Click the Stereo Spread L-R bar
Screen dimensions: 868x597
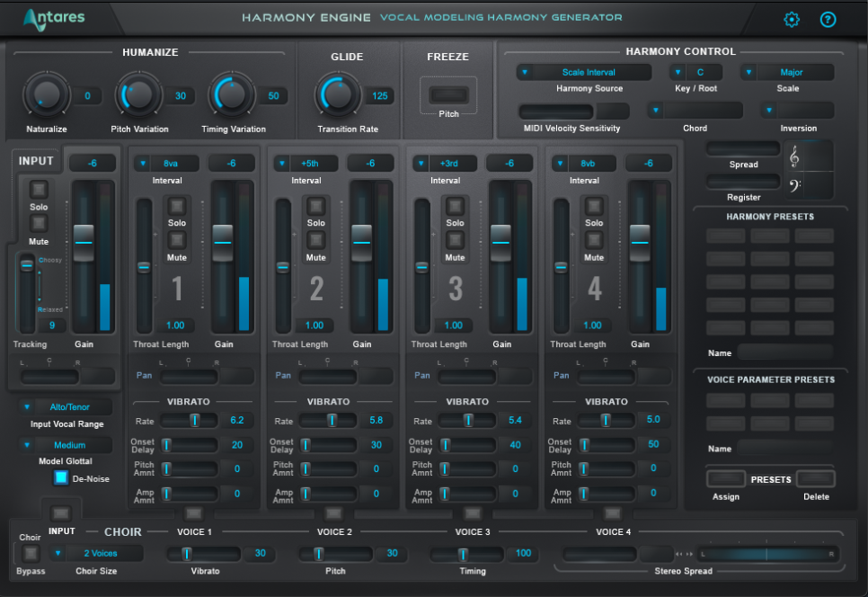click(x=767, y=553)
